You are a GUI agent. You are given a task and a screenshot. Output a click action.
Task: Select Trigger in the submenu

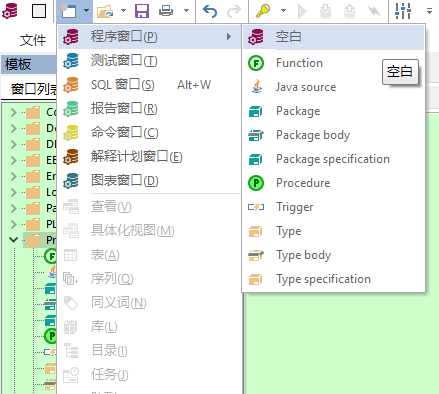[333, 207]
